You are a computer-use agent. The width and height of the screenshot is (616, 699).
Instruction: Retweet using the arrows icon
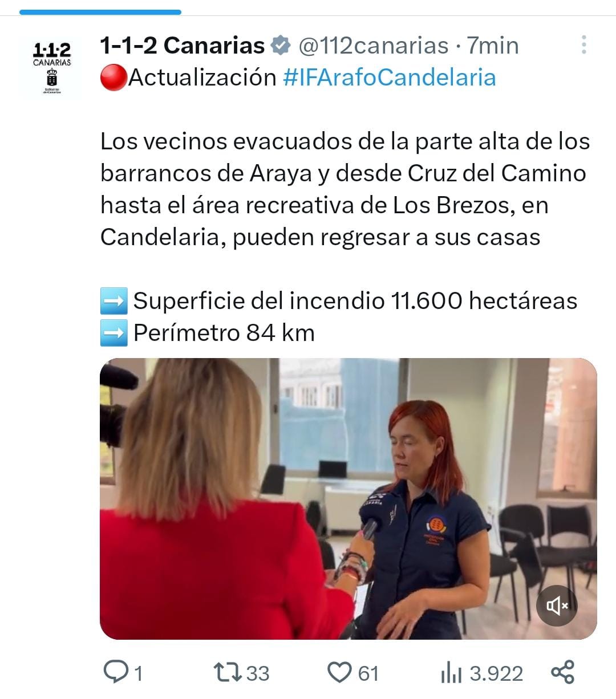[228, 672]
